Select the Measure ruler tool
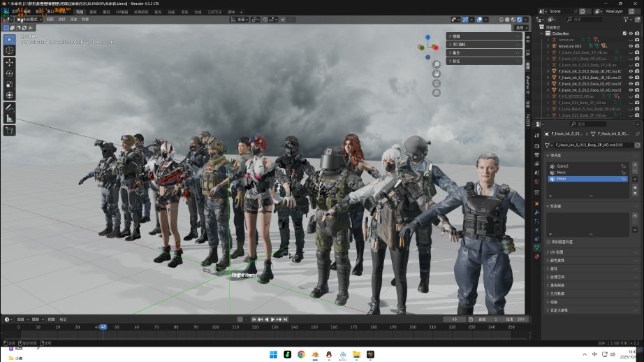 coord(10,119)
